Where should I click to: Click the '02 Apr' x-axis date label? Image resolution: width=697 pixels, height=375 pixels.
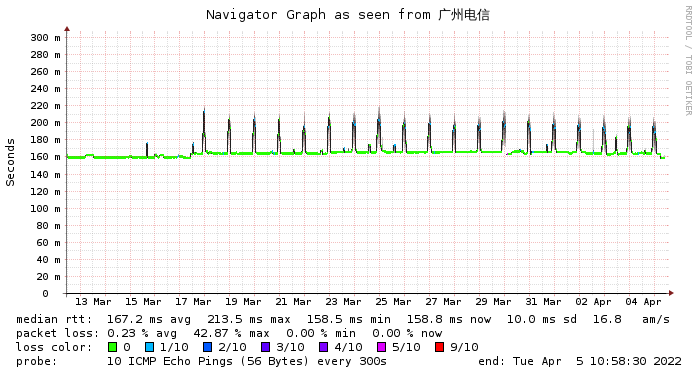point(593,302)
